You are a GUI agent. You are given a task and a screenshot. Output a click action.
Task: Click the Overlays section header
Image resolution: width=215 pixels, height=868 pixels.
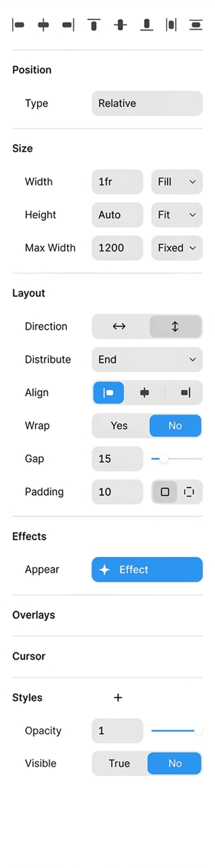tap(34, 615)
